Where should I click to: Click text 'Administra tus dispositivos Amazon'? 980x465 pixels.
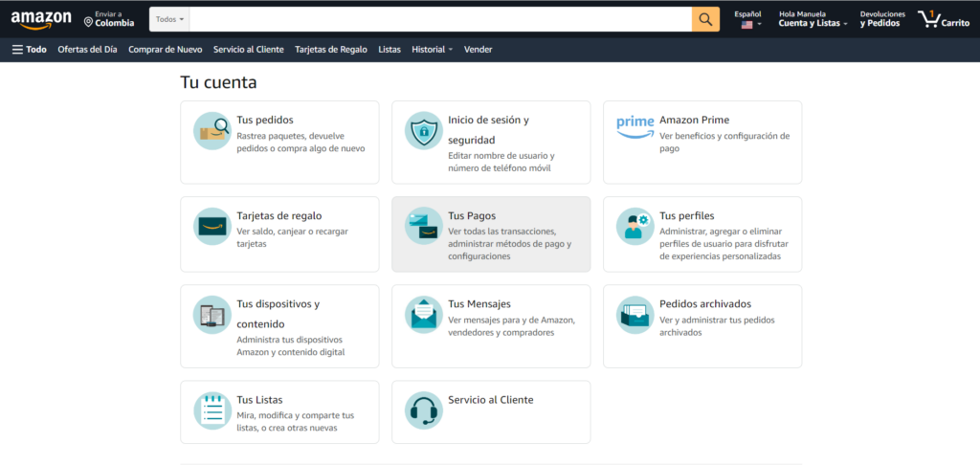(x=290, y=346)
